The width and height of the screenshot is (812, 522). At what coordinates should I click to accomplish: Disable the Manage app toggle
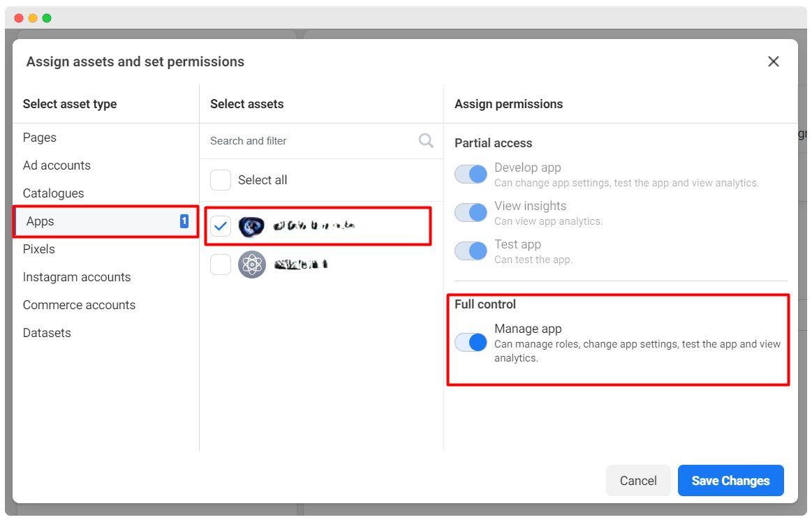pos(471,342)
